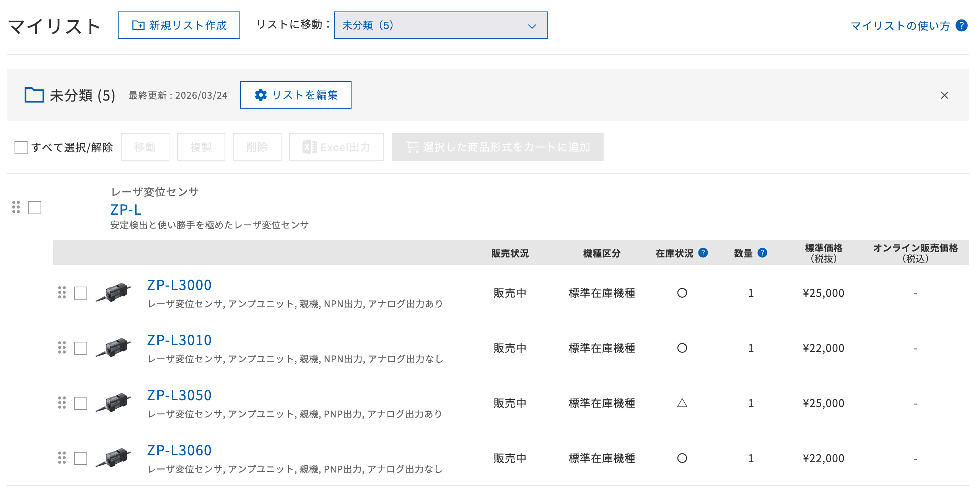980x489 pixels.
Task: Click the drag handle of the ZP-L group
Action: (x=16, y=207)
